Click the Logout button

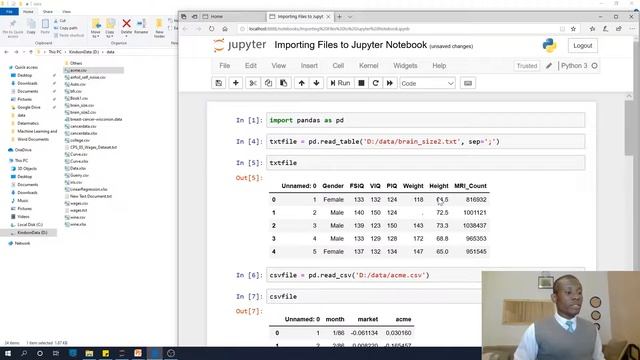(x=582, y=46)
